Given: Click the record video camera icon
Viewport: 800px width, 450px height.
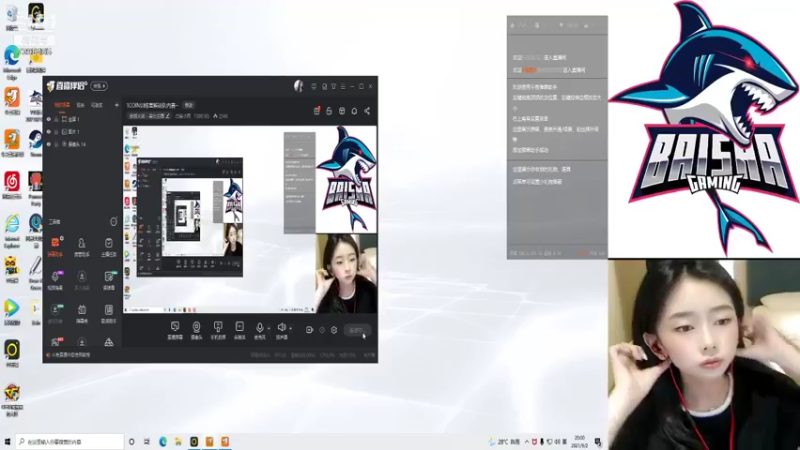Looking at the screenshot, I should point(309,330).
